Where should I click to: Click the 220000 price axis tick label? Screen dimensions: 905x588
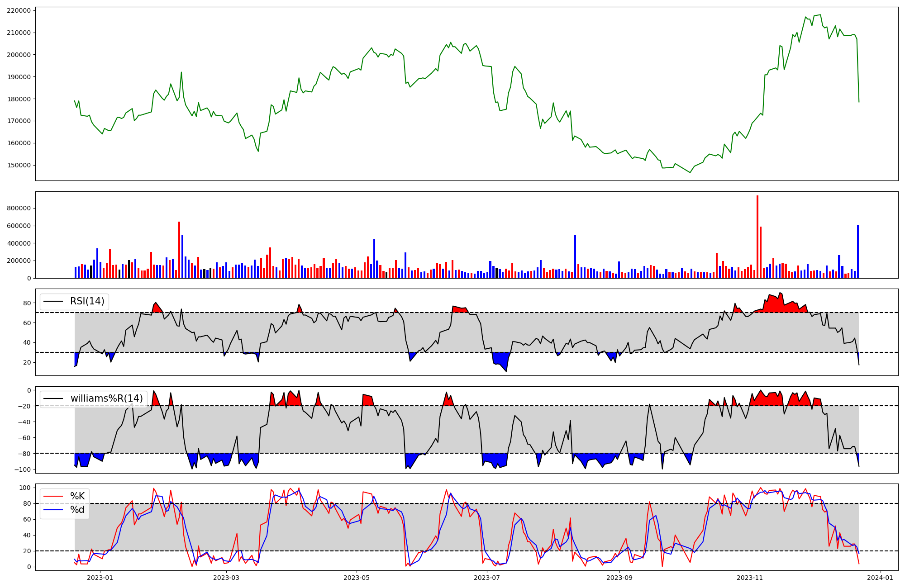point(19,10)
